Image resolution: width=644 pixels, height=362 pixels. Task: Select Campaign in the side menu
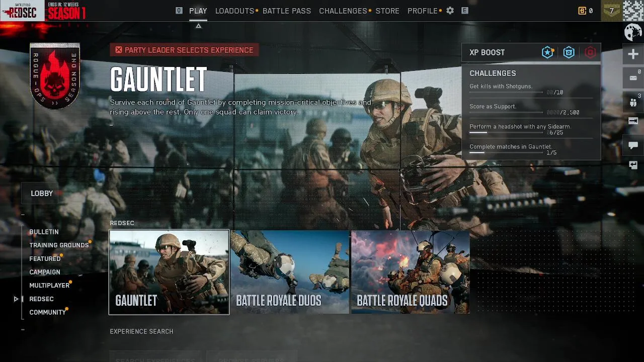pyautogui.click(x=45, y=272)
